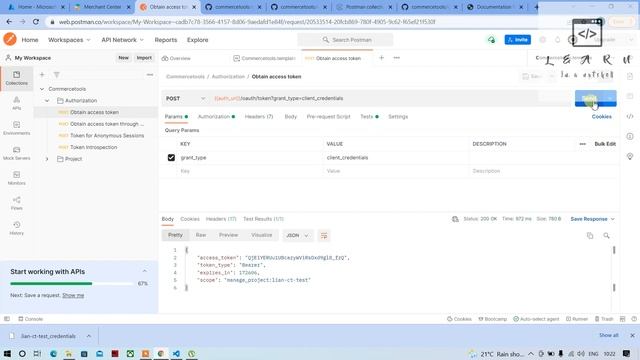Switch response view to Visualize
This screenshot has width=640, height=360.
coord(262,235)
